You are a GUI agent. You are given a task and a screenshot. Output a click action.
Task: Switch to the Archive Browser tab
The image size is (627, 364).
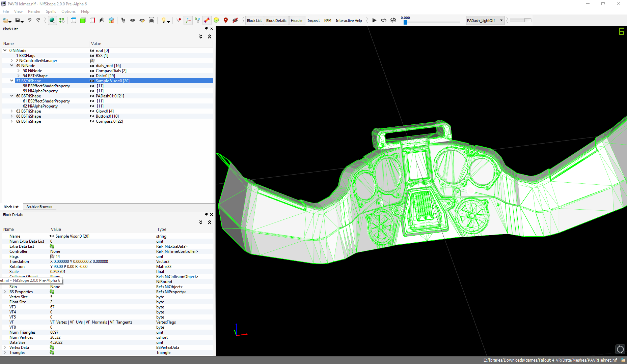39,207
